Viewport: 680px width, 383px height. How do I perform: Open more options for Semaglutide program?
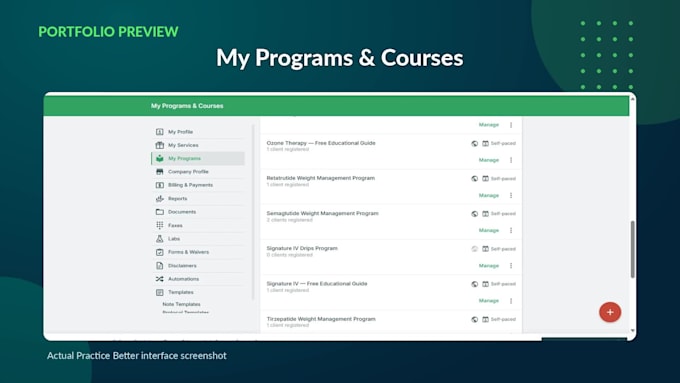click(x=511, y=230)
